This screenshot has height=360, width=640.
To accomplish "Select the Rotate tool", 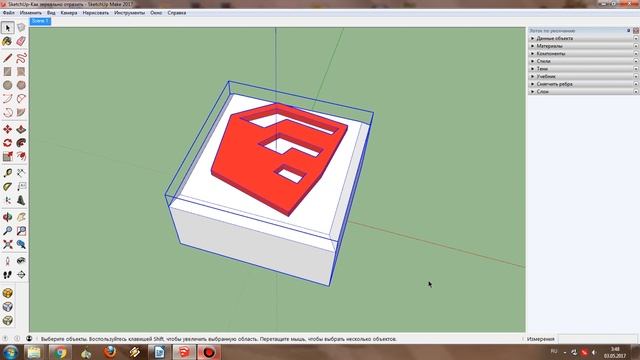I will [7, 143].
